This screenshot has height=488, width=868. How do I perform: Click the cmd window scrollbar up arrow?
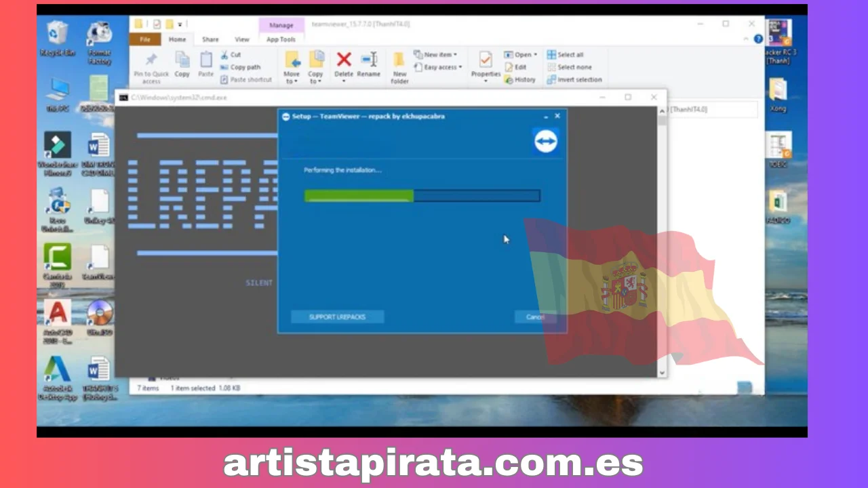click(x=662, y=111)
